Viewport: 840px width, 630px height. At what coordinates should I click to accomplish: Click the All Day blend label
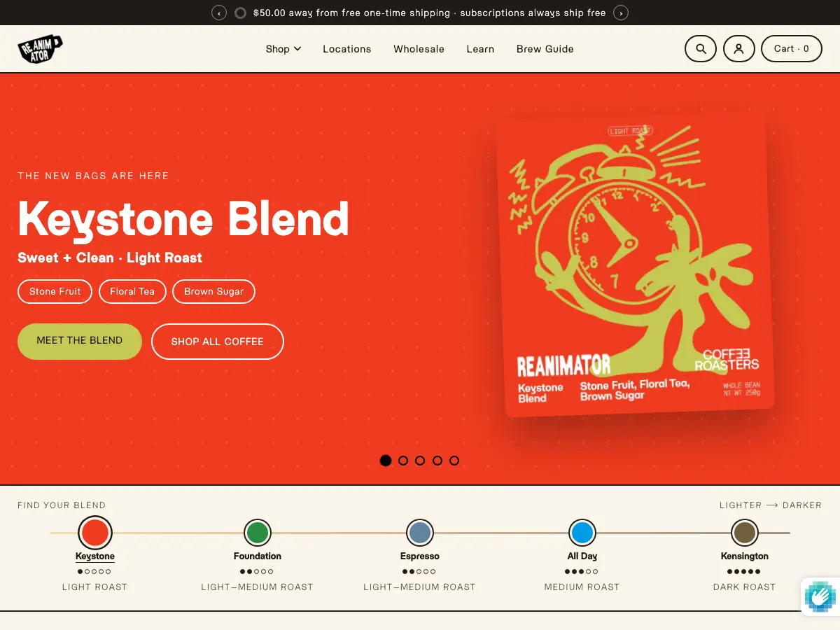582,556
